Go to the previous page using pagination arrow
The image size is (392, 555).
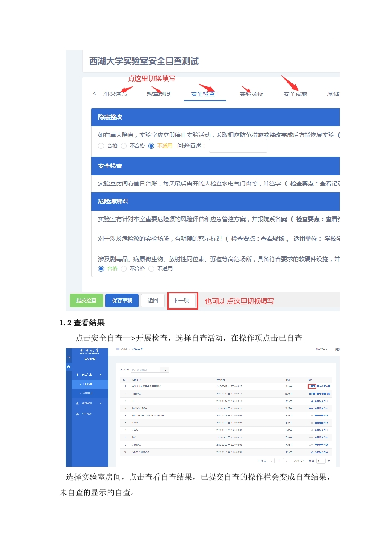point(272,461)
